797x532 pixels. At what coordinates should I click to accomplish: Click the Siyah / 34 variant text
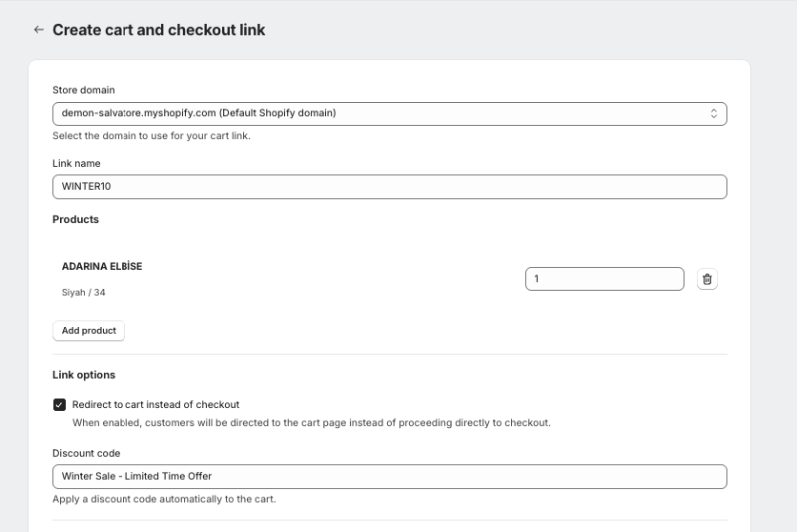pos(83,293)
